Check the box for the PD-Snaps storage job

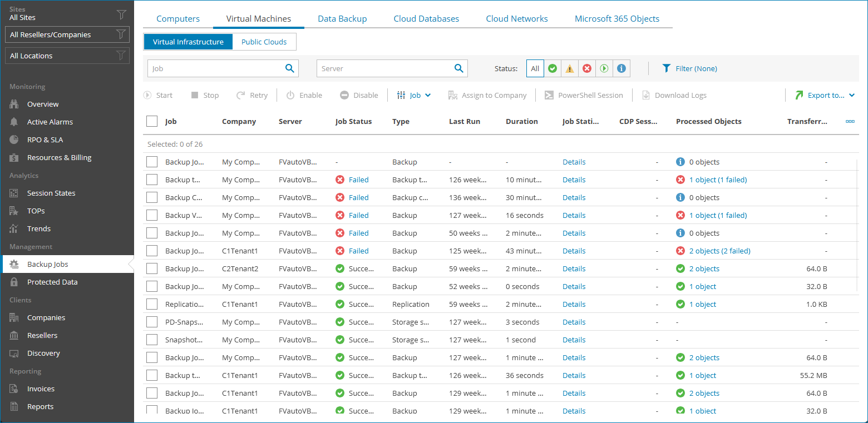point(152,322)
